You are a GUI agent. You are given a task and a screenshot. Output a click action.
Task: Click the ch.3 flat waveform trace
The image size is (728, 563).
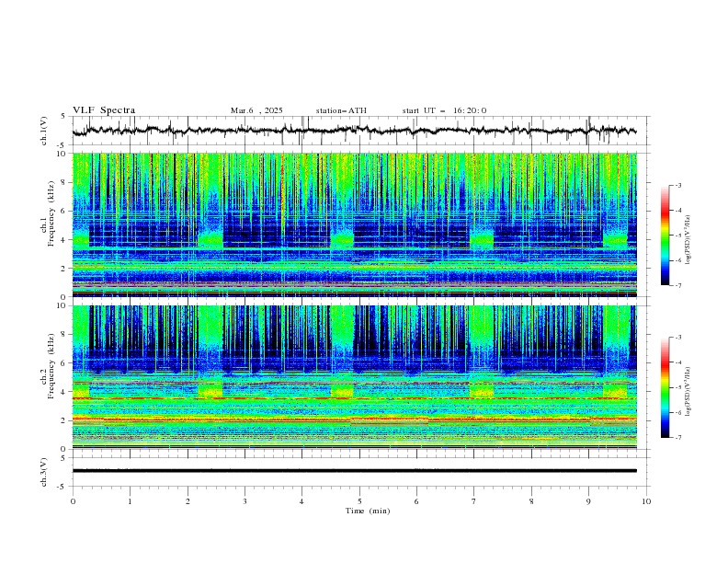tap(354, 471)
